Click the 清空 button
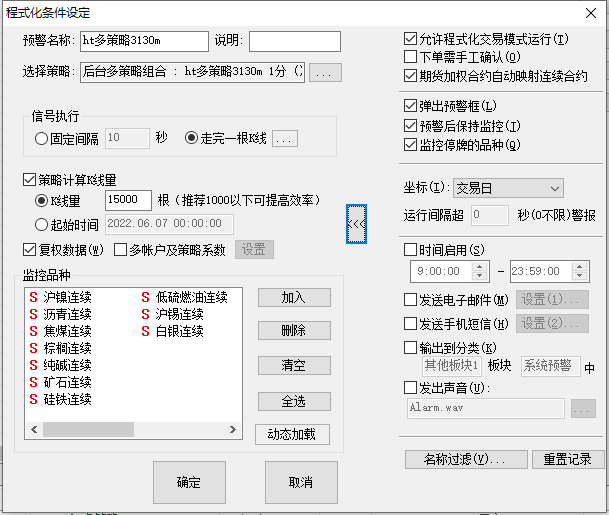This screenshot has width=609, height=515. click(294, 365)
